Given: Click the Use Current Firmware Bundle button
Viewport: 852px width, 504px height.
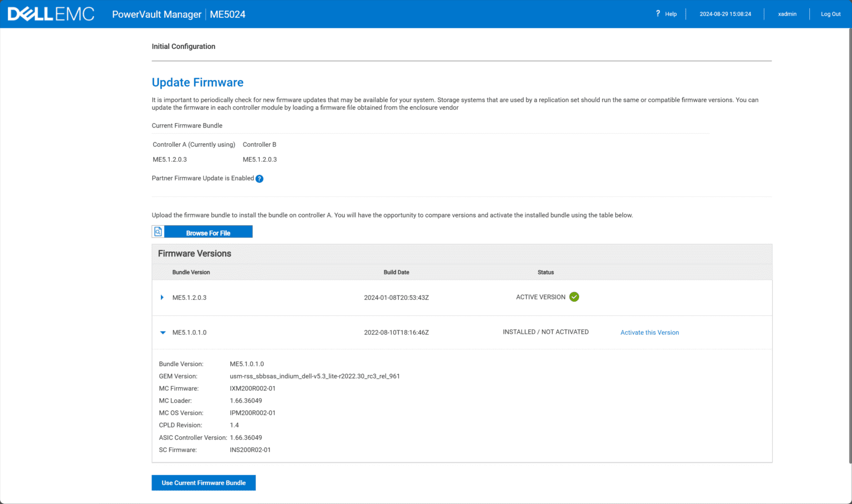Looking at the screenshot, I should (x=203, y=482).
